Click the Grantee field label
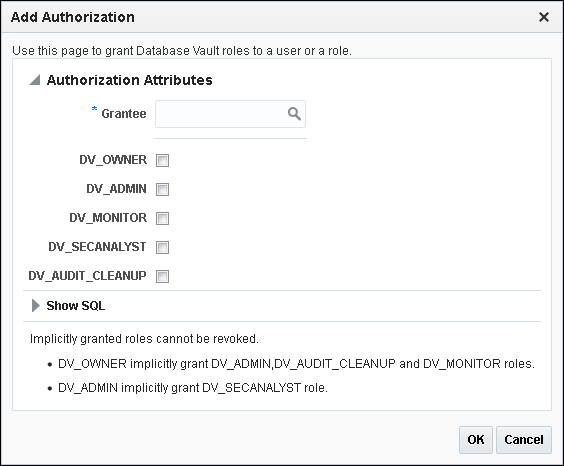The width and height of the screenshot is (564, 466). [124, 114]
